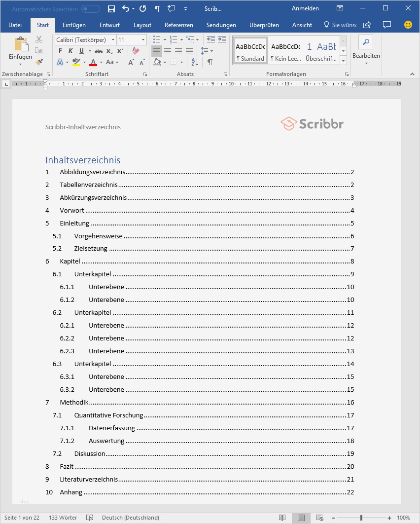Center the paragraph text
Image resolution: width=420 pixels, height=524 pixels.
click(x=168, y=51)
